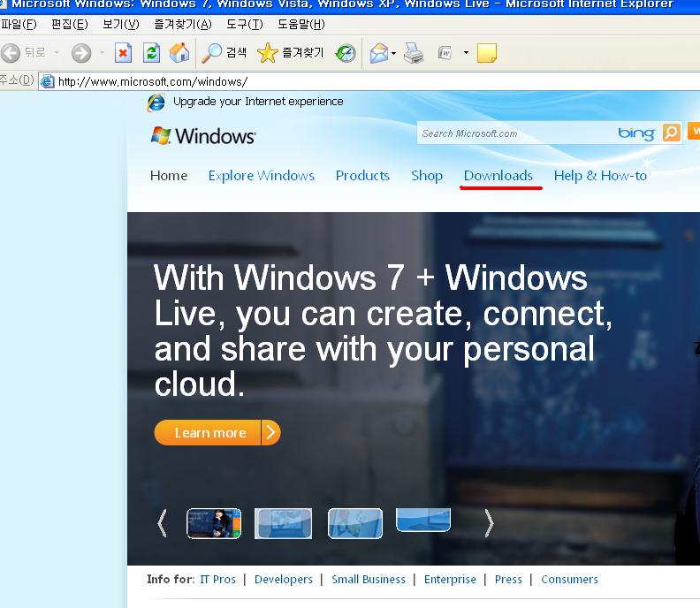Click the Search Microsoft.com input field

(x=515, y=133)
